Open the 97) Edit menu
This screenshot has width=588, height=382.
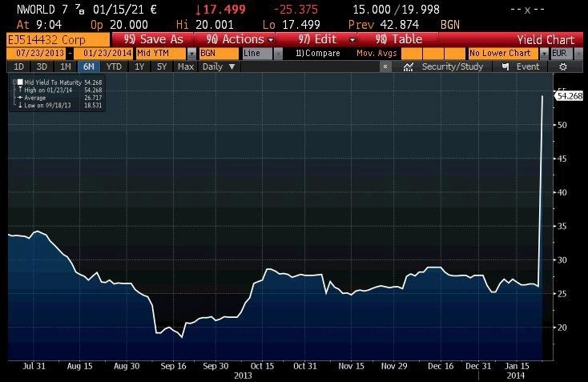(x=324, y=39)
